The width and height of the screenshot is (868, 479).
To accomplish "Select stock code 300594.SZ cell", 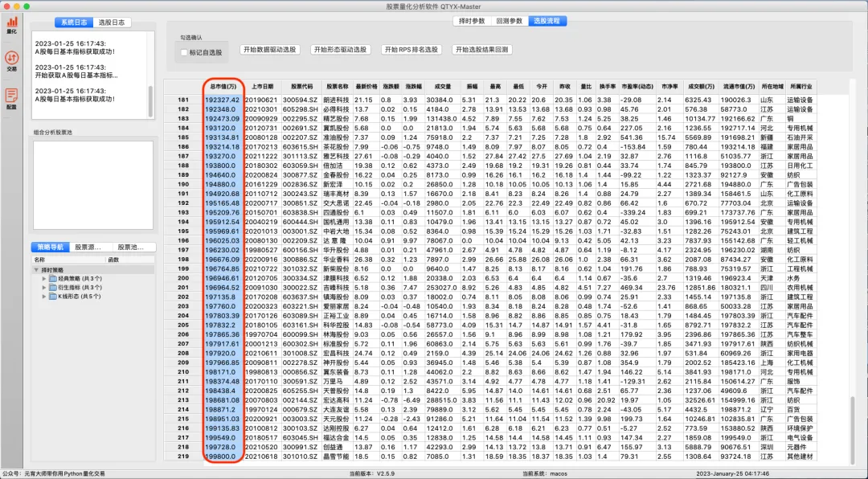I will coord(301,100).
